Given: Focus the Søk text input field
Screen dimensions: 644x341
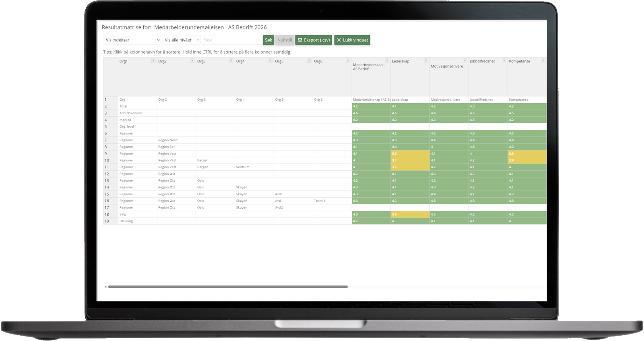Looking at the screenshot, I should point(231,40).
